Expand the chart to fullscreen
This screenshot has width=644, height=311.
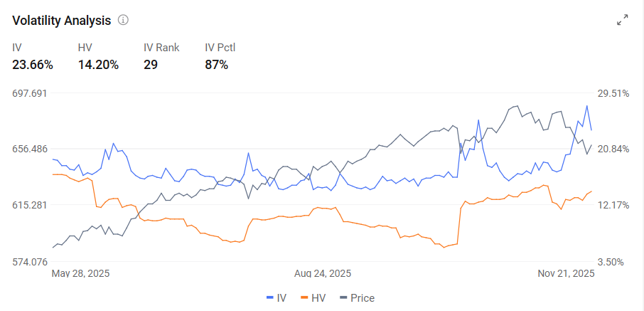coord(623,20)
